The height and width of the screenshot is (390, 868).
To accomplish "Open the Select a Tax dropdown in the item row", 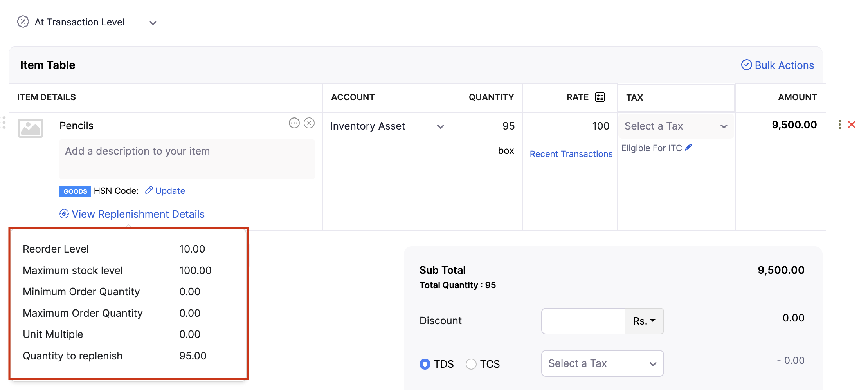I will [x=676, y=126].
